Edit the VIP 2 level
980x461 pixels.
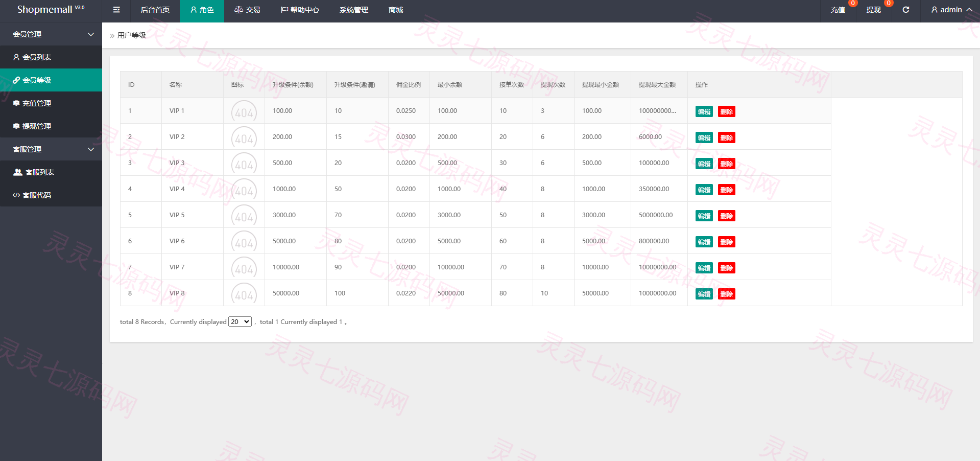pos(704,137)
